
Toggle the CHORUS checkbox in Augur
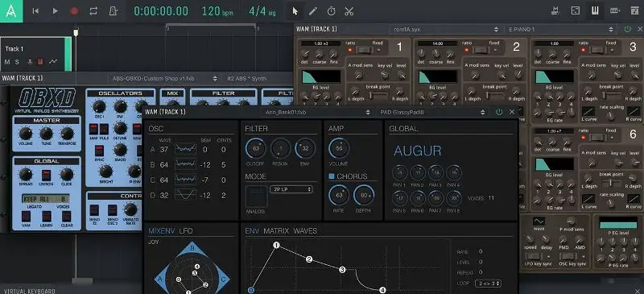pyautogui.click(x=331, y=176)
